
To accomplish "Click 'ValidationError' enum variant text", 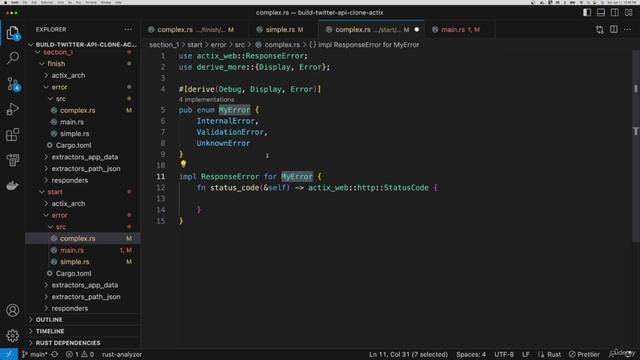I will (x=230, y=132).
